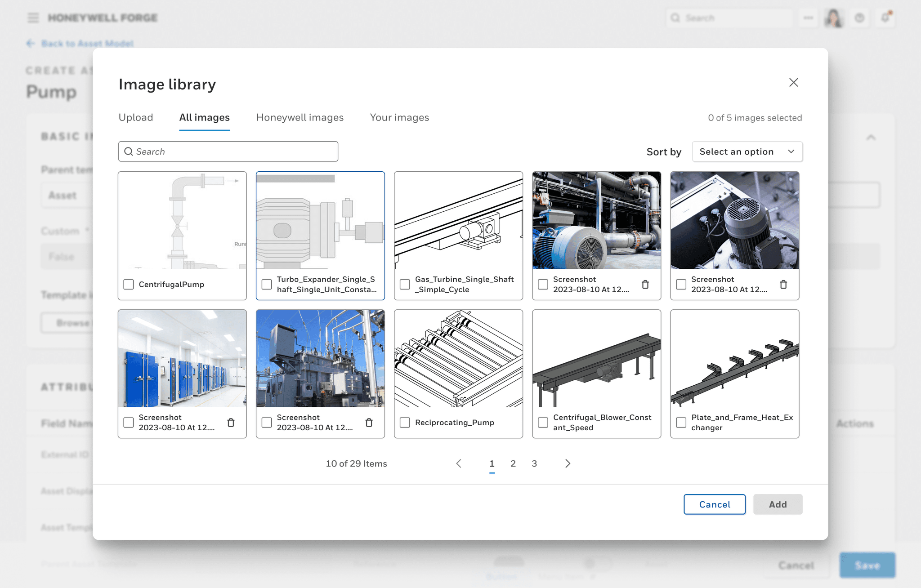Switch to Honeywell images tab

pyautogui.click(x=300, y=117)
